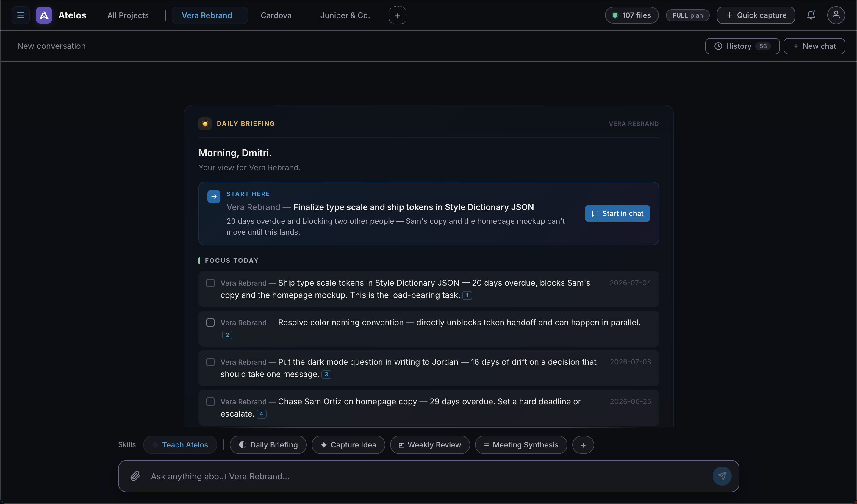857x504 pixels.
Task: Open Quick capture
Action: click(x=756, y=15)
